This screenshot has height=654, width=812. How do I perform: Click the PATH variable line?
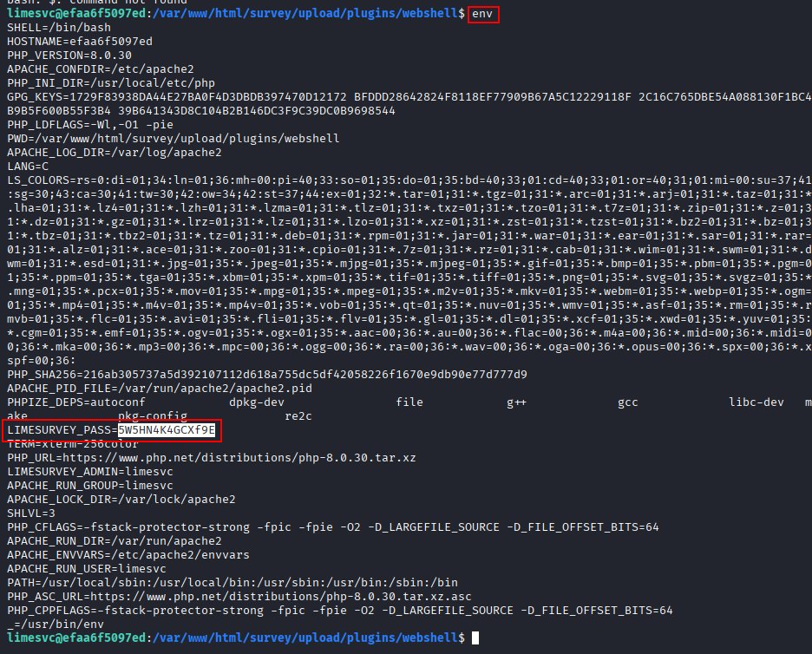coord(232,583)
